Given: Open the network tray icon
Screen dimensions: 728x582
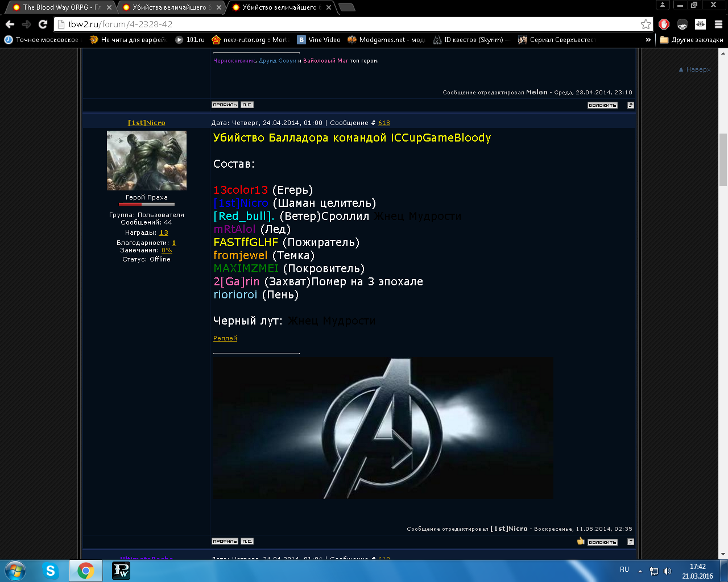Looking at the screenshot, I should (654, 571).
